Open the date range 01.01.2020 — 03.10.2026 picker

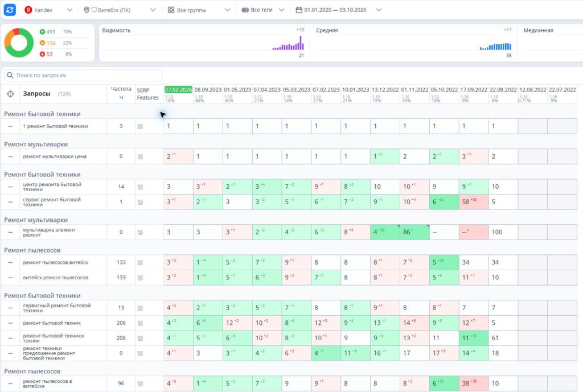pos(339,10)
